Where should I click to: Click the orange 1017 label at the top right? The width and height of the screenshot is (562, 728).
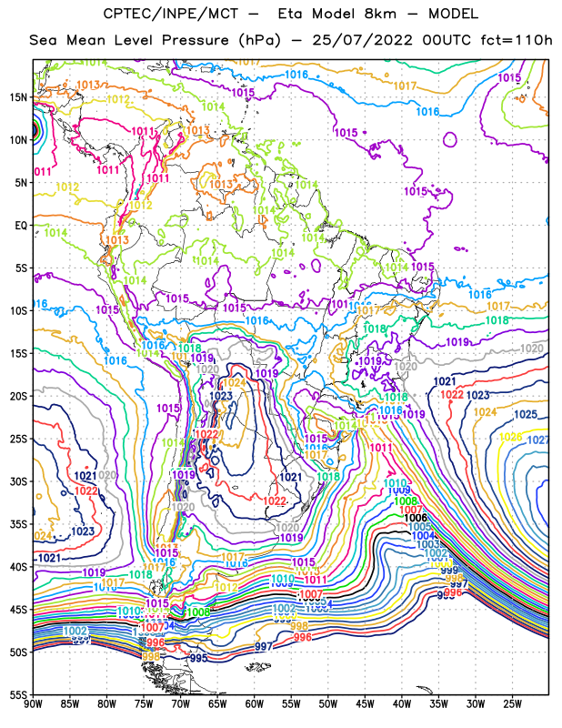[405, 86]
